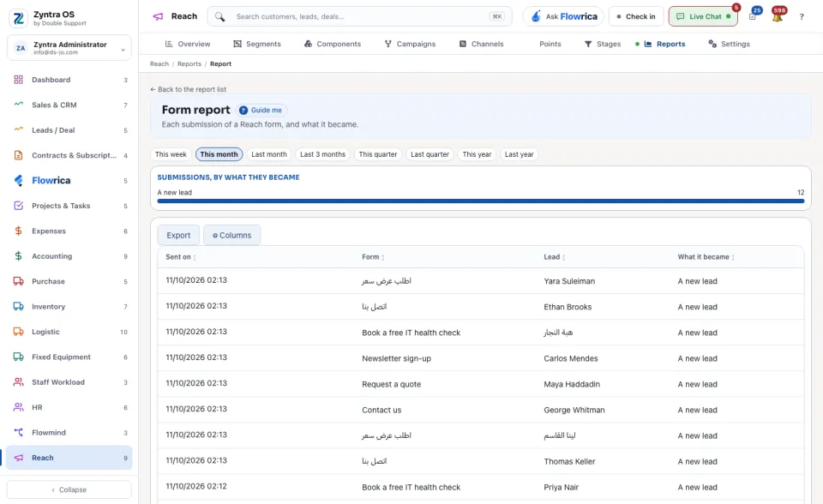Open the Accounting dollar icon

point(18,255)
